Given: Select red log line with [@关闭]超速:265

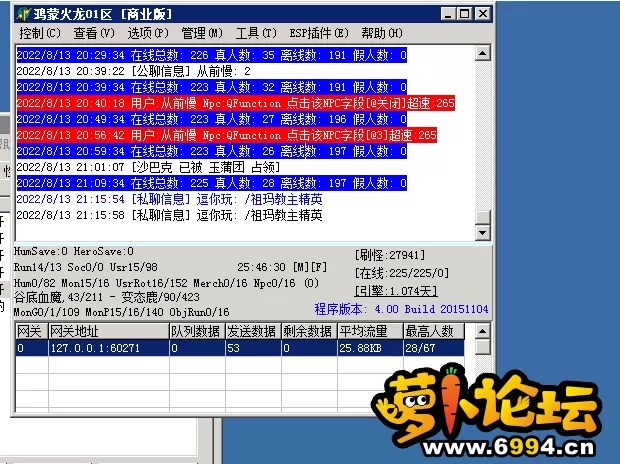Looking at the screenshot, I should (236, 103).
